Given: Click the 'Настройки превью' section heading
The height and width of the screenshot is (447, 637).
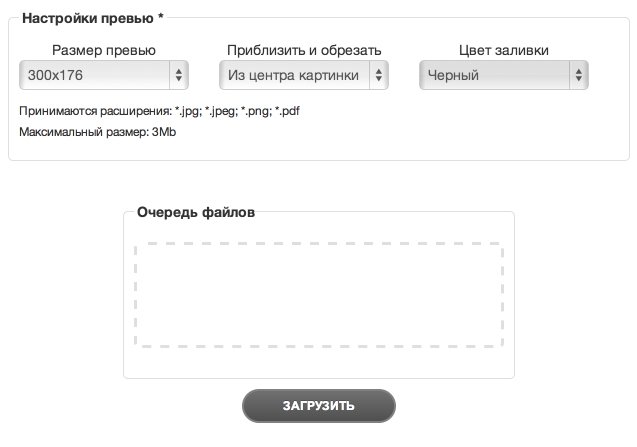Looking at the screenshot, I should (88, 18).
